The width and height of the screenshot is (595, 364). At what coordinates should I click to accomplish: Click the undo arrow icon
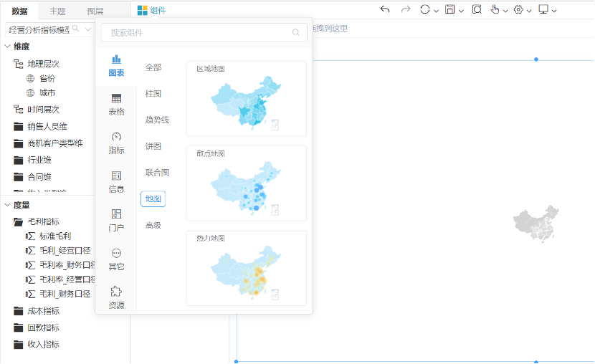[x=385, y=9]
